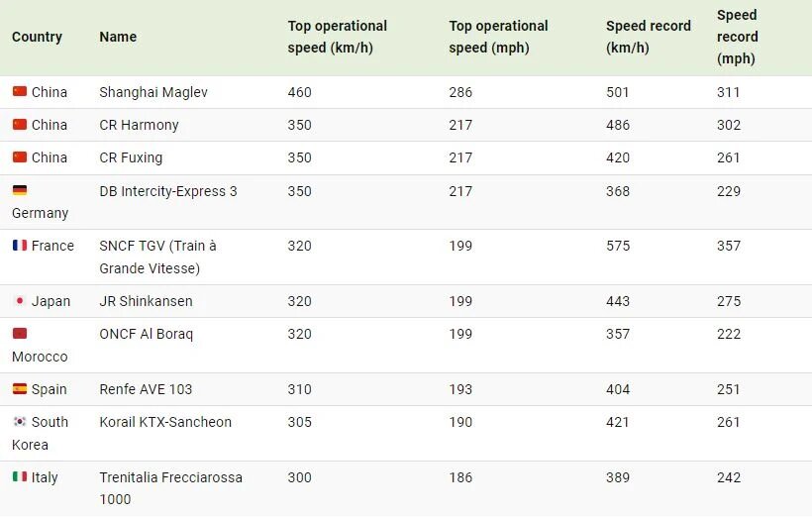Click the China flag beside Shanghai Maglev

(x=20, y=92)
